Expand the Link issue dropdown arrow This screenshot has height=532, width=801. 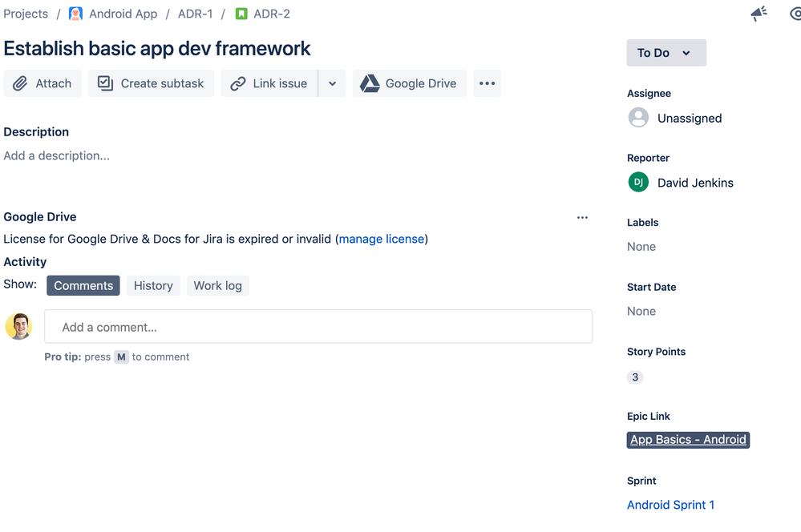tap(333, 83)
